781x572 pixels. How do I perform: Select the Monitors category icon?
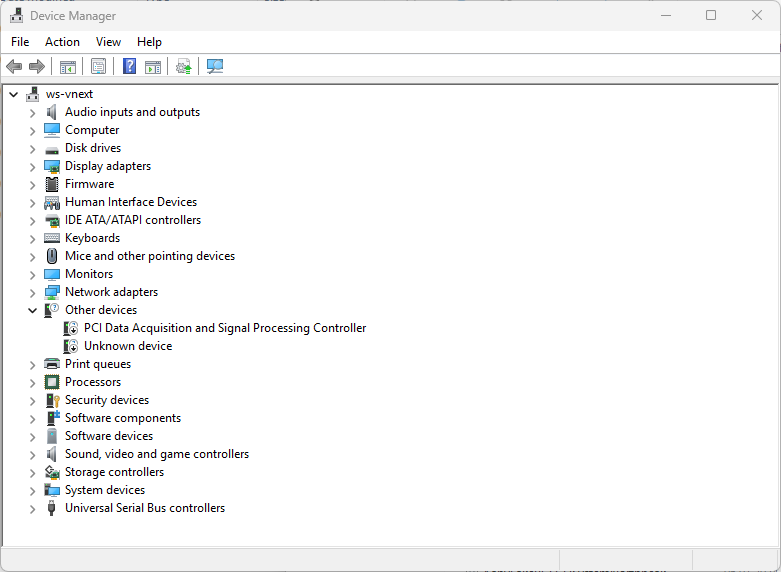[52, 275]
